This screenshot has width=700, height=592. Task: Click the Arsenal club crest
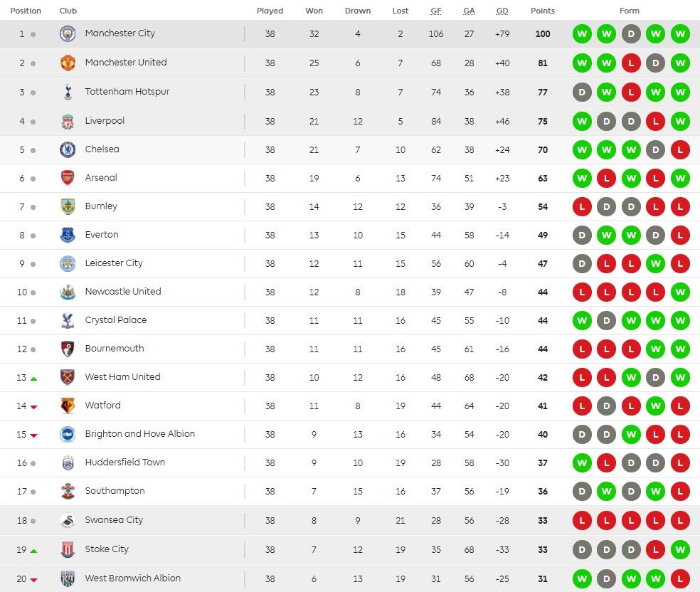(x=68, y=178)
